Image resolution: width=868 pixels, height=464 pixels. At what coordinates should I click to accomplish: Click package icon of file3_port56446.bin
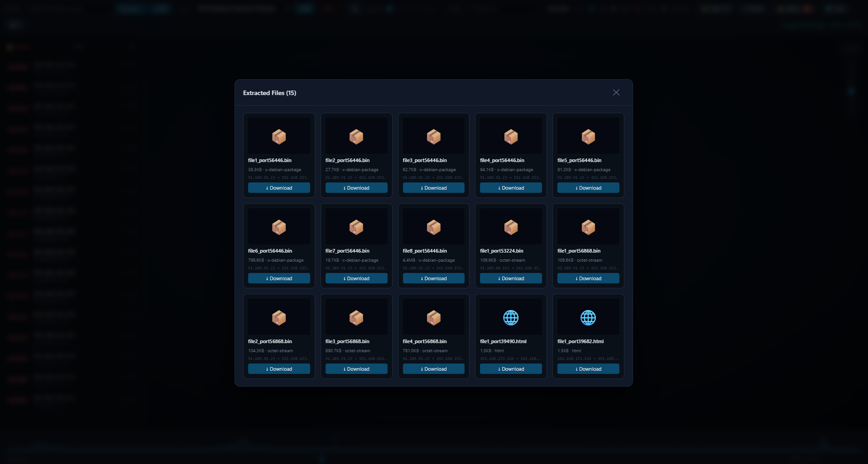(x=434, y=137)
